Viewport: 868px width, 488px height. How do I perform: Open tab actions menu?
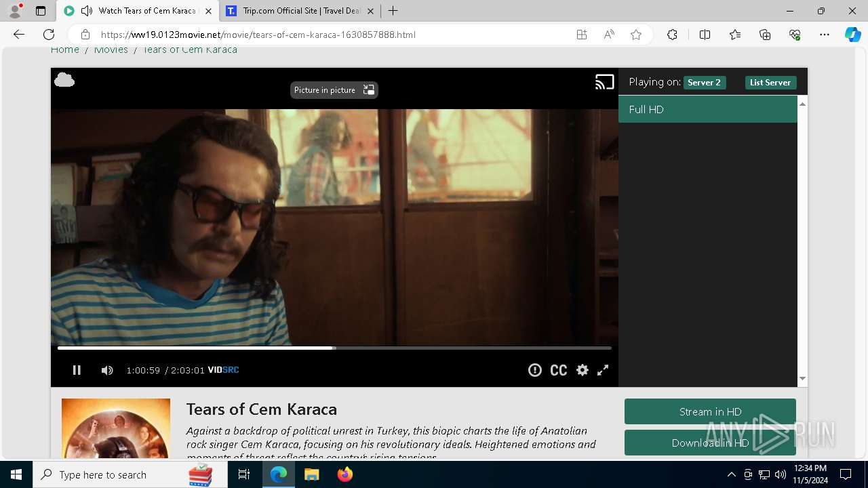[x=41, y=11]
